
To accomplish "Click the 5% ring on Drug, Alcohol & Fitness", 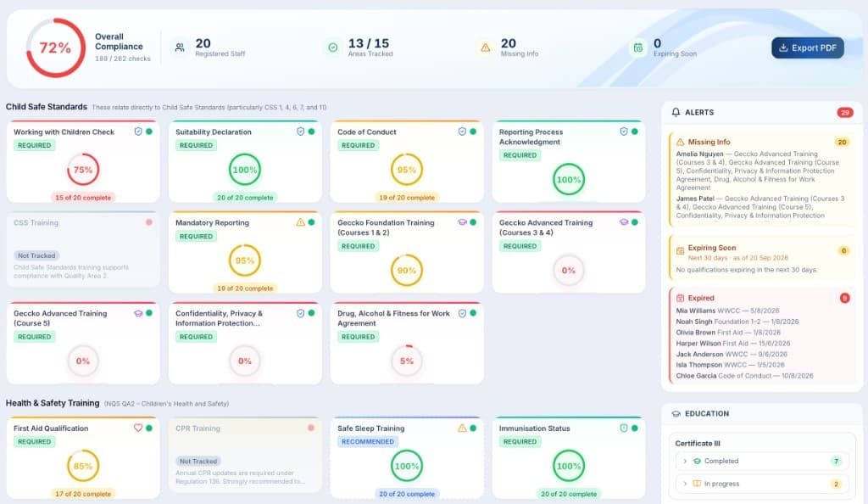I will click(407, 361).
